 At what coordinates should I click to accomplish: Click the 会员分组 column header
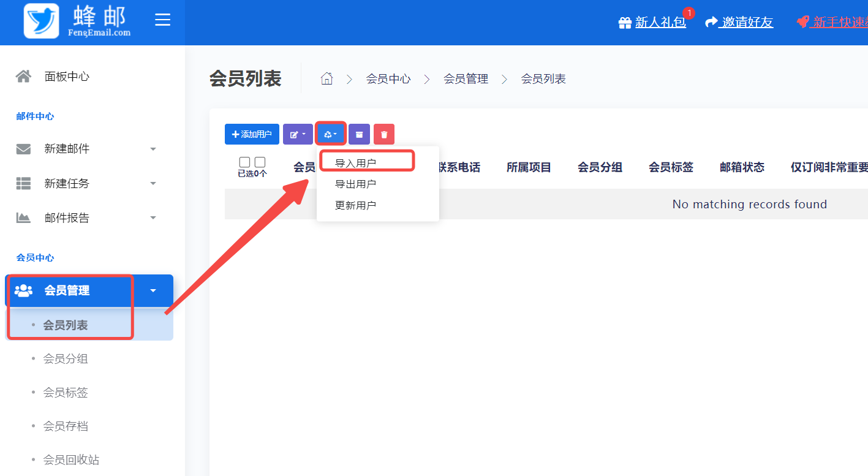pos(600,167)
